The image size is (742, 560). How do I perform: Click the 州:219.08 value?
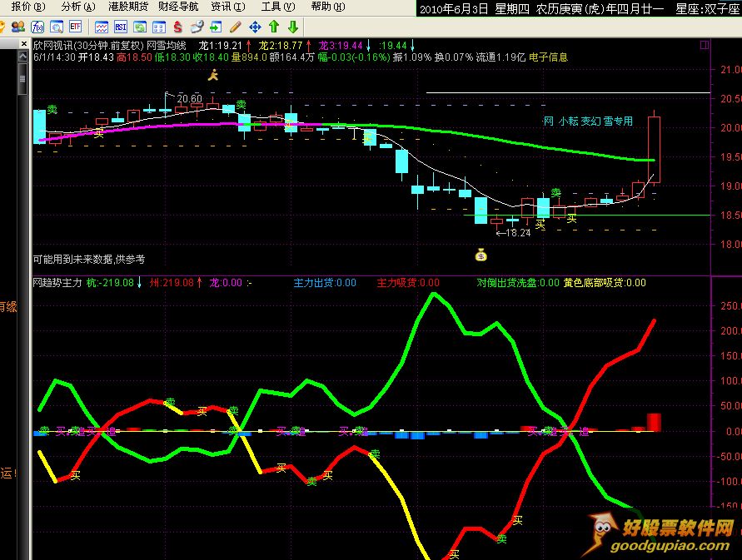point(172,283)
